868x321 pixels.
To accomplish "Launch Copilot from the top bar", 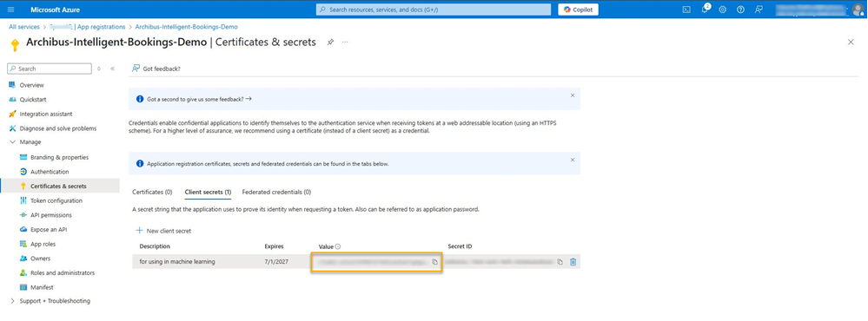I will (x=578, y=10).
